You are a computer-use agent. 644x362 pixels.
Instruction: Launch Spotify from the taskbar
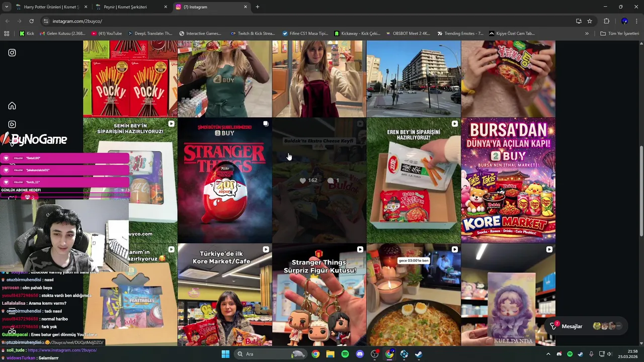[x=345, y=354]
